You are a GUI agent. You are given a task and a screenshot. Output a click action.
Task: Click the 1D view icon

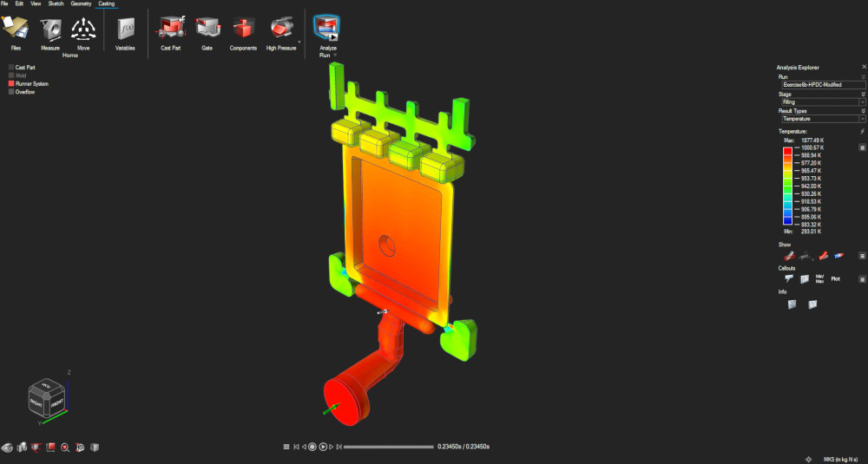click(80, 447)
